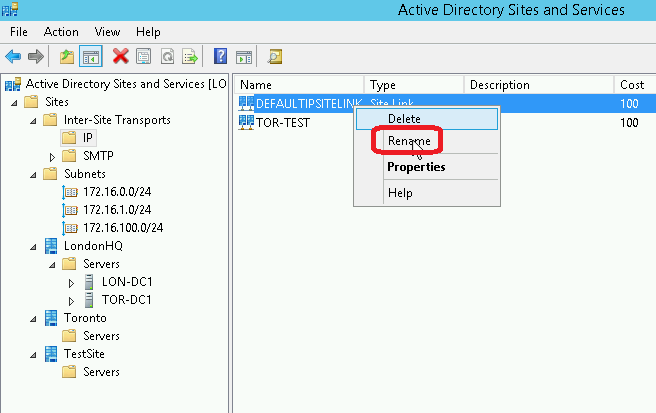Open the File menu

point(19,32)
